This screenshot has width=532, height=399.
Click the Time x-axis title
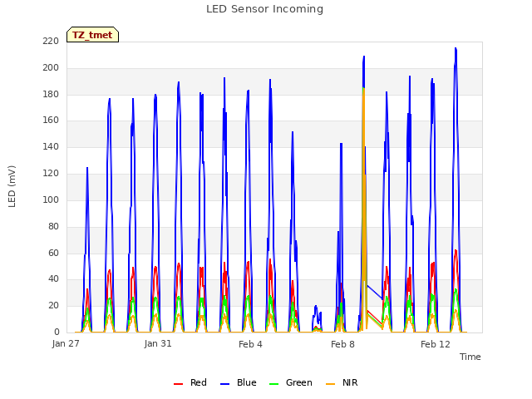(x=470, y=357)
